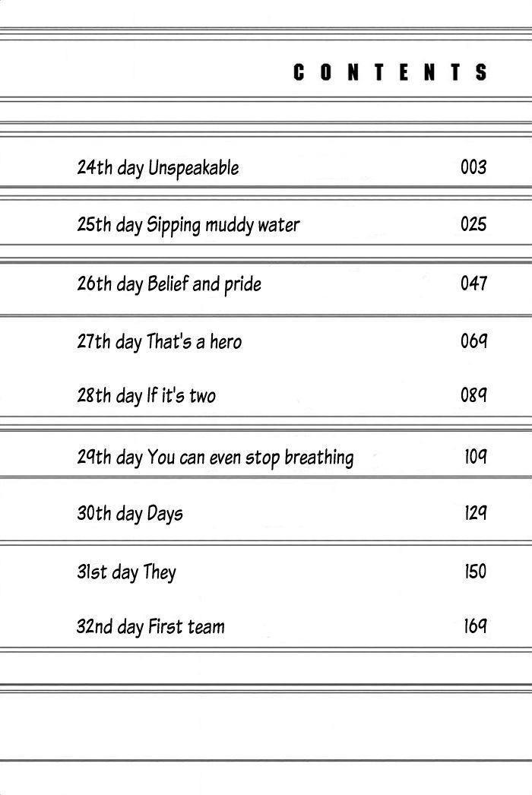Go to 'You can even stop breathing' chapter
Screen dimensions: 532x795
tap(250, 458)
